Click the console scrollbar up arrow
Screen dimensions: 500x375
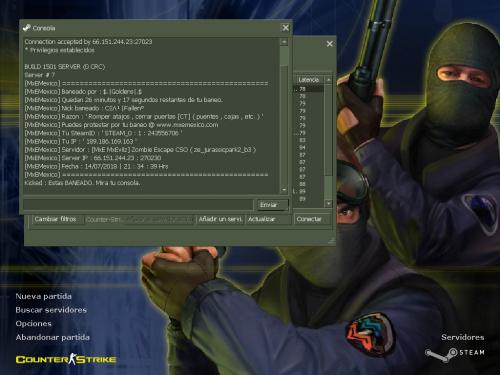click(x=284, y=42)
